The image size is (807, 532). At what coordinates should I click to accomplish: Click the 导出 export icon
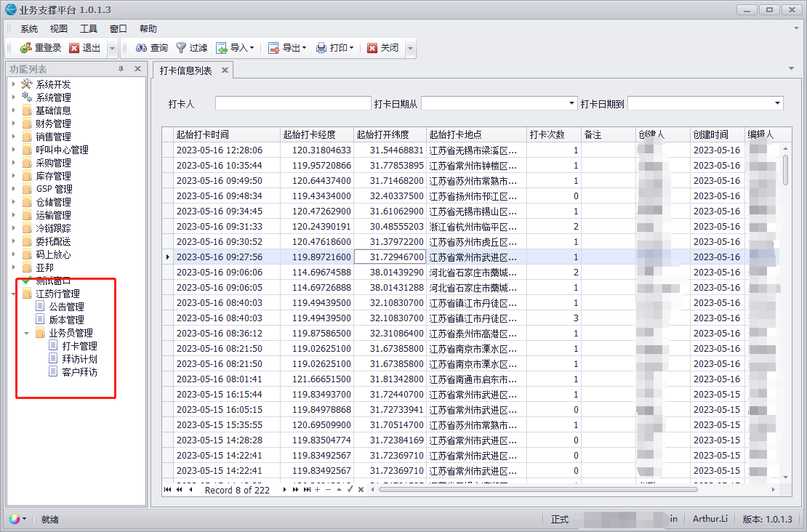coord(273,47)
